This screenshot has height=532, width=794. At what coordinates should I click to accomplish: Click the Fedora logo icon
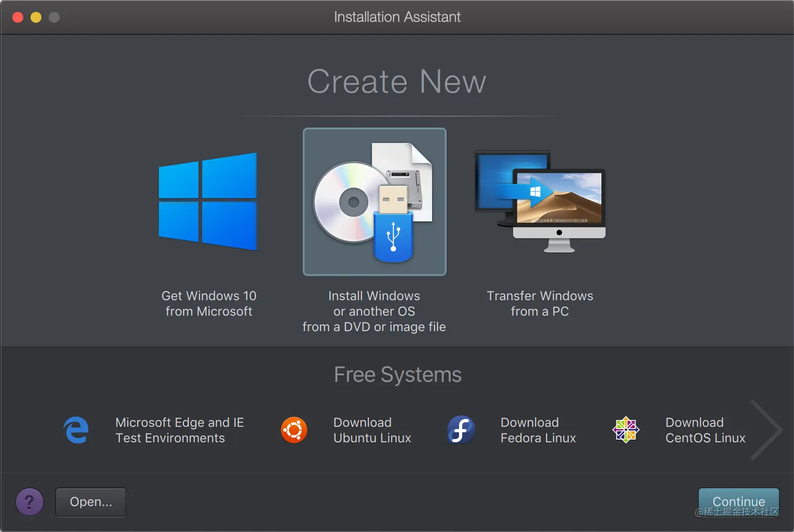[461, 430]
